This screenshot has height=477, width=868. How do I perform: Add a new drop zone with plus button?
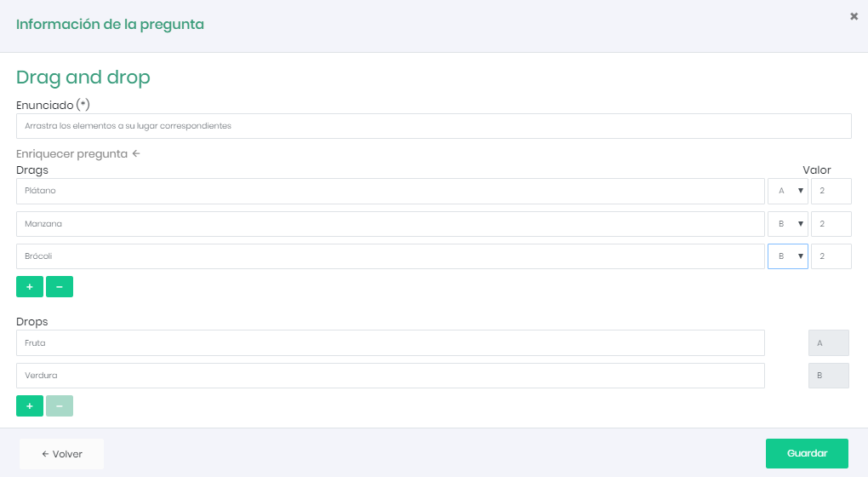(x=30, y=406)
